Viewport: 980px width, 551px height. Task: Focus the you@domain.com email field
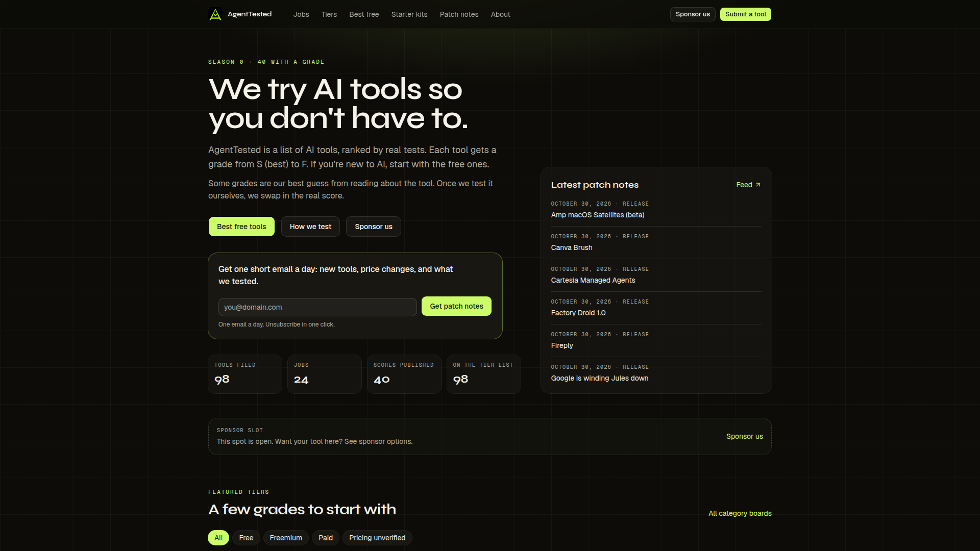(317, 307)
